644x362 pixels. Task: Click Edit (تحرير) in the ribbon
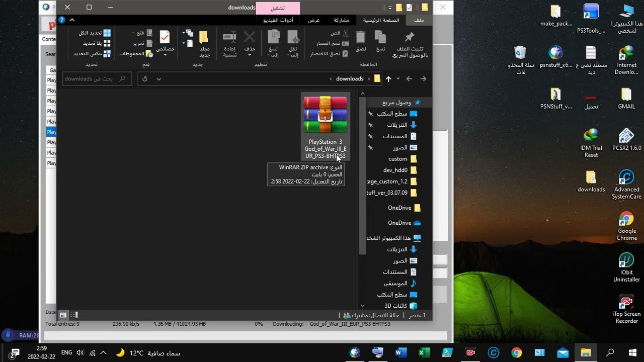pyautogui.click(x=142, y=43)
